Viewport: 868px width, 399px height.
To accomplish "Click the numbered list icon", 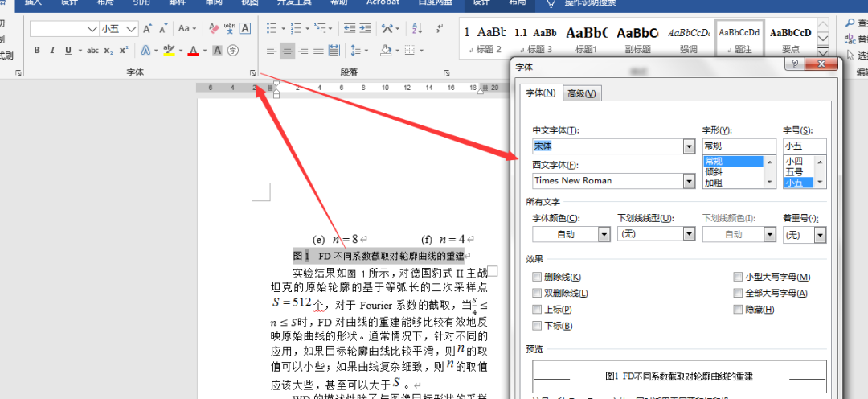I will (x=296, y=27).
